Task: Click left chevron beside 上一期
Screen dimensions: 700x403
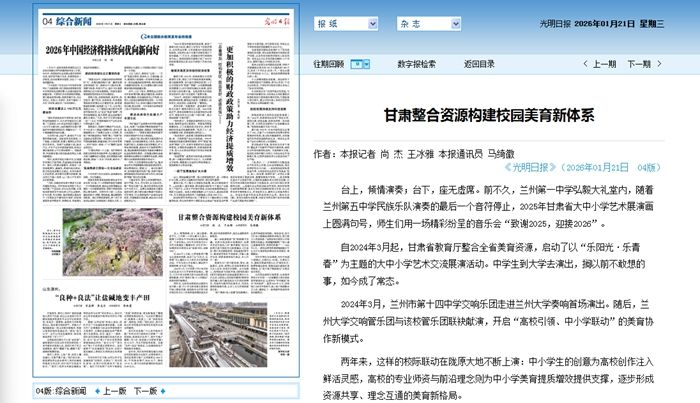Action: (585, 64)
